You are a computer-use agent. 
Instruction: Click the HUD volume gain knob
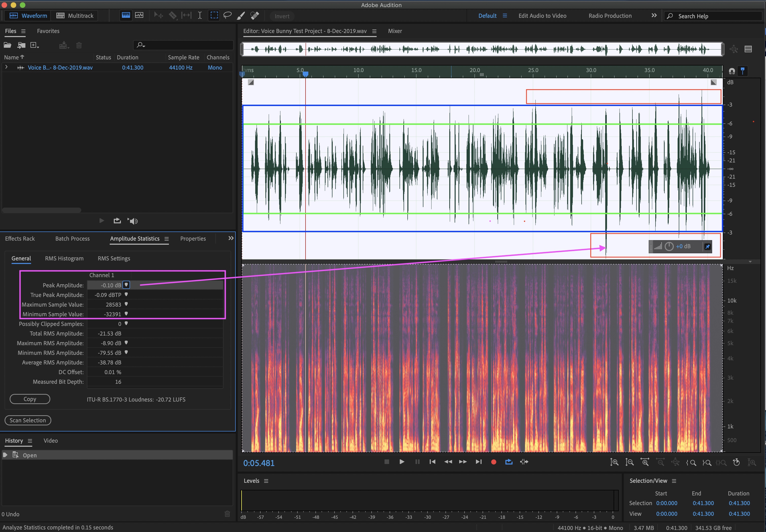click(669, 247)
